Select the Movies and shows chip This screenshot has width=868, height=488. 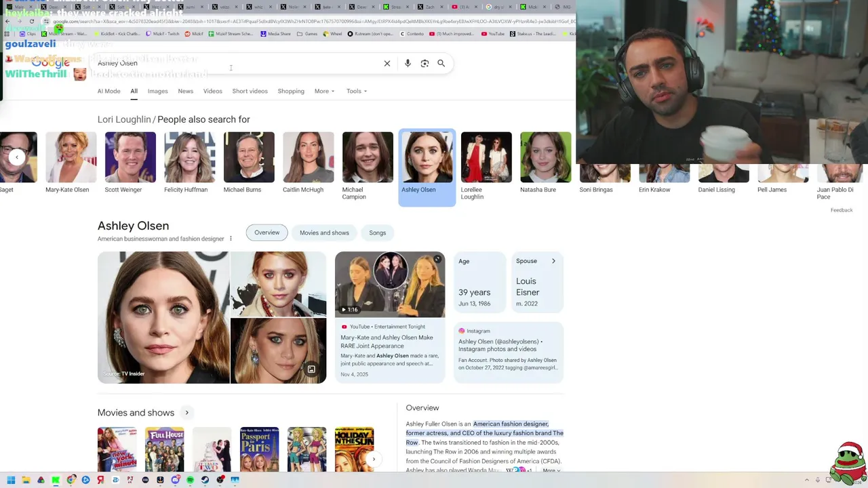[324, 233]
